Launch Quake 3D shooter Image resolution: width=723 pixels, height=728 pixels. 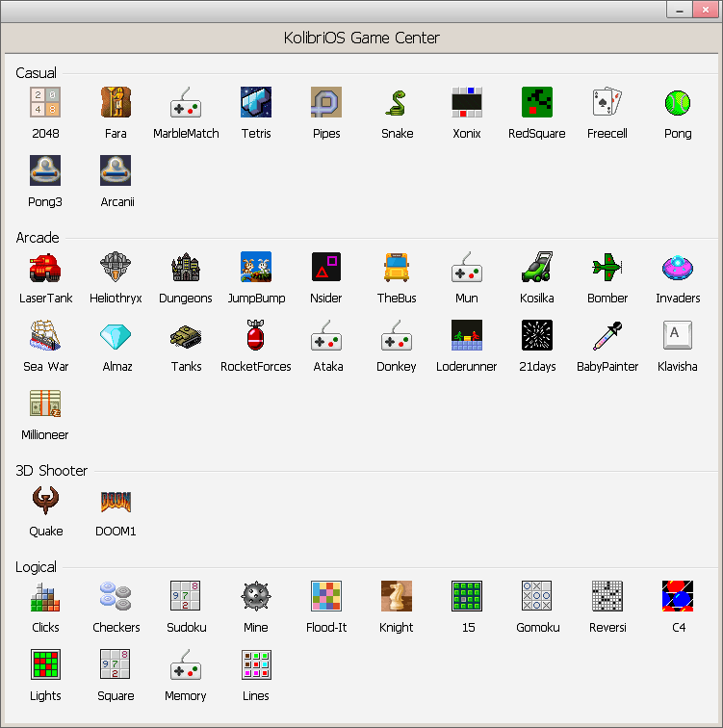[45, 500]
